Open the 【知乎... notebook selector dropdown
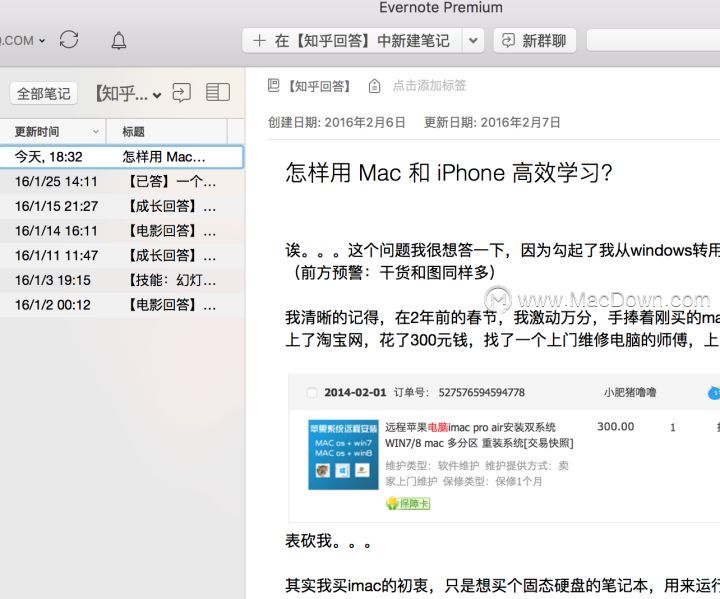This screenshot has height=599, width=720. tap(128, 94)
